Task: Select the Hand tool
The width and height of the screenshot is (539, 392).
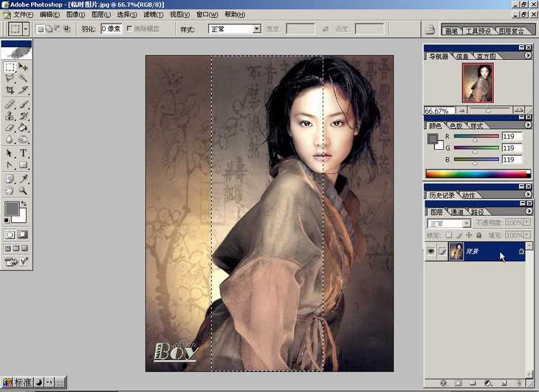Action: (x=10, y=190)
